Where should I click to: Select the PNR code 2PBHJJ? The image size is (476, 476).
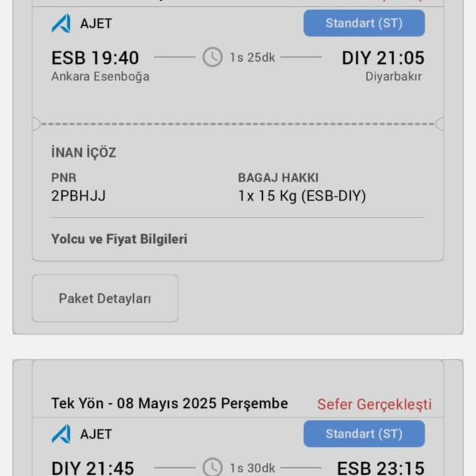(78, 196)
